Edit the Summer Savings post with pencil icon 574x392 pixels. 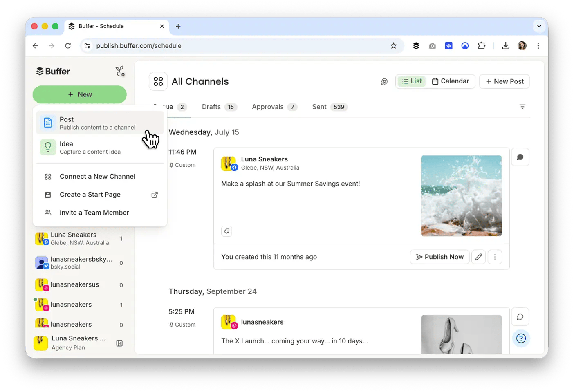tap(479, 257)
